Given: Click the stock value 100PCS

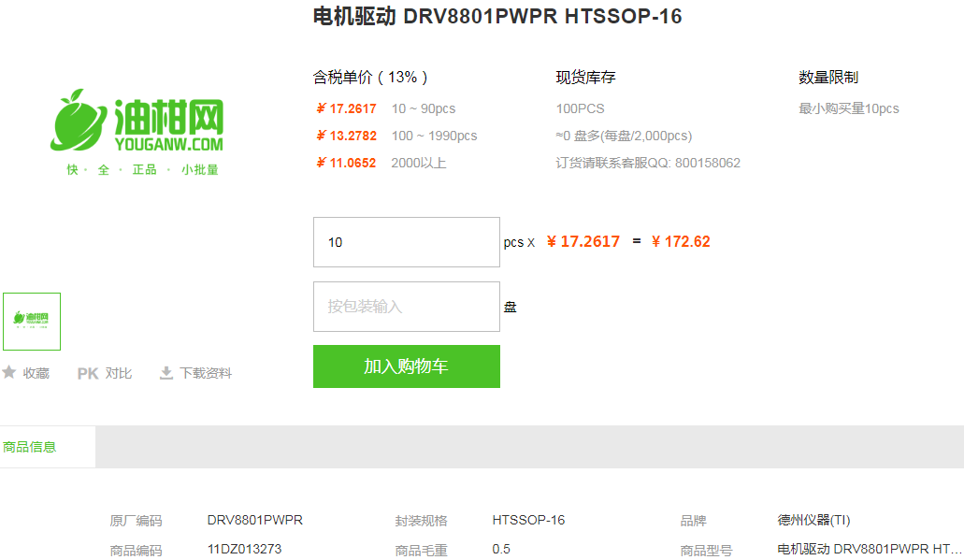Looking at the screenshot, I should pos(581,108).
